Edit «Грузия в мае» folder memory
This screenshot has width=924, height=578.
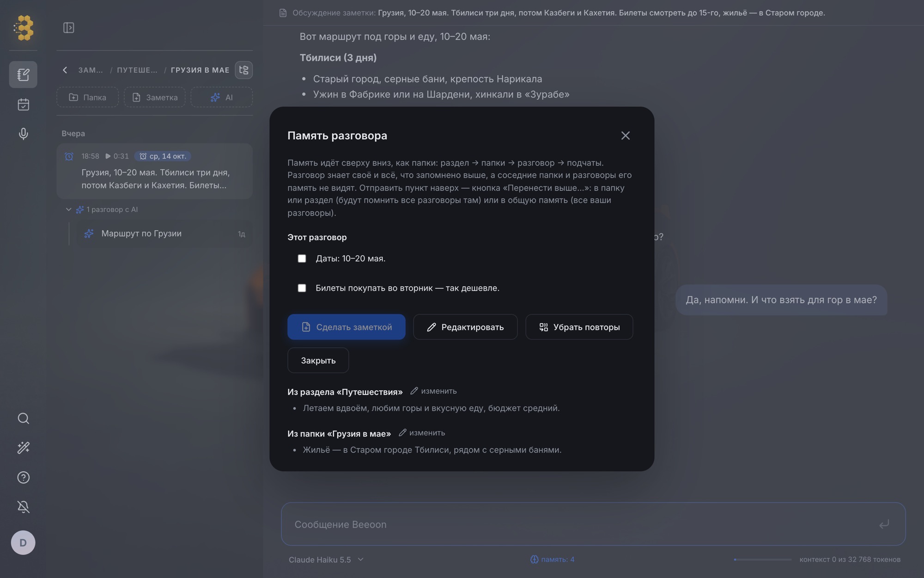[422, 433]
